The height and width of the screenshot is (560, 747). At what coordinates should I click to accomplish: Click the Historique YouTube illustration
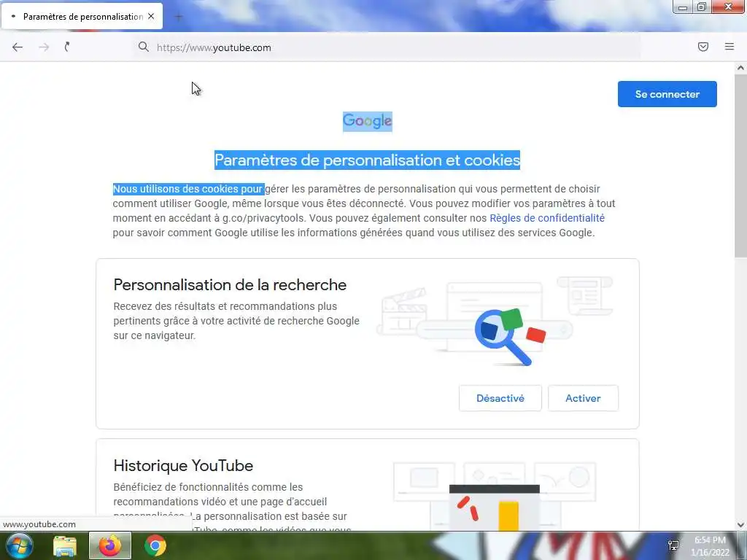click(x=495, y=495)
